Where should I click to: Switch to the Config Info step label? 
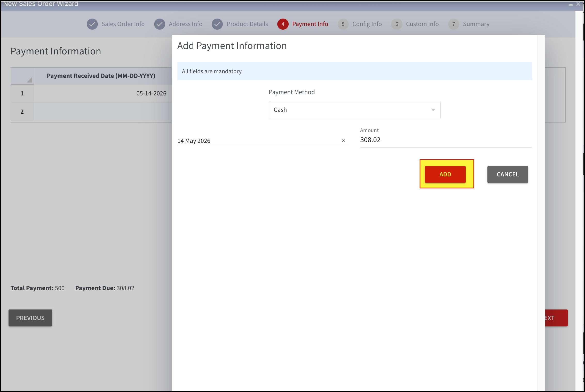[x=367, y=24]
